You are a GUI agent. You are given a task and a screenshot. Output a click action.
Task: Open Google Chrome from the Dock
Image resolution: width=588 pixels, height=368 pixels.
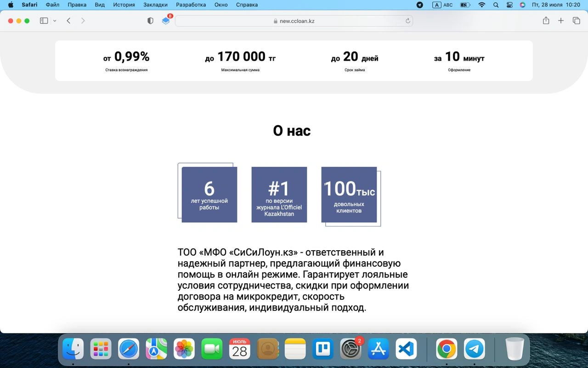pyautogui.click(x=447, y=349)
